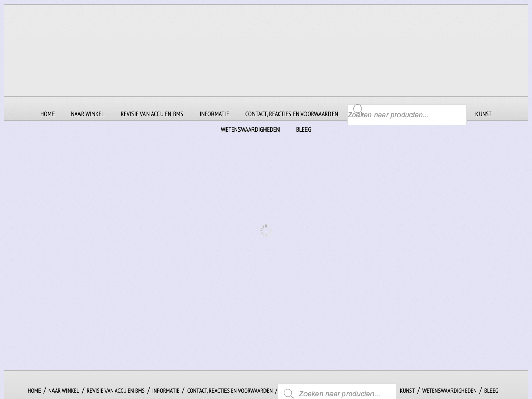This screenshot has width=532, height=399.
Task: Go to NAAR WINKEL in header menu
Action: pos(87,114)
